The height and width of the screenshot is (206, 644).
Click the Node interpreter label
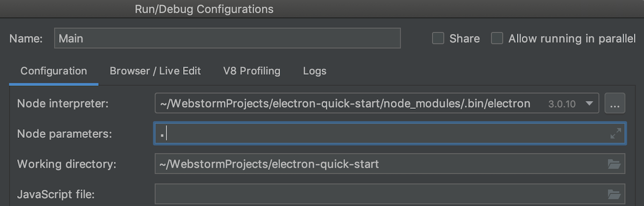pyautogui.click(x=63, y=104)
